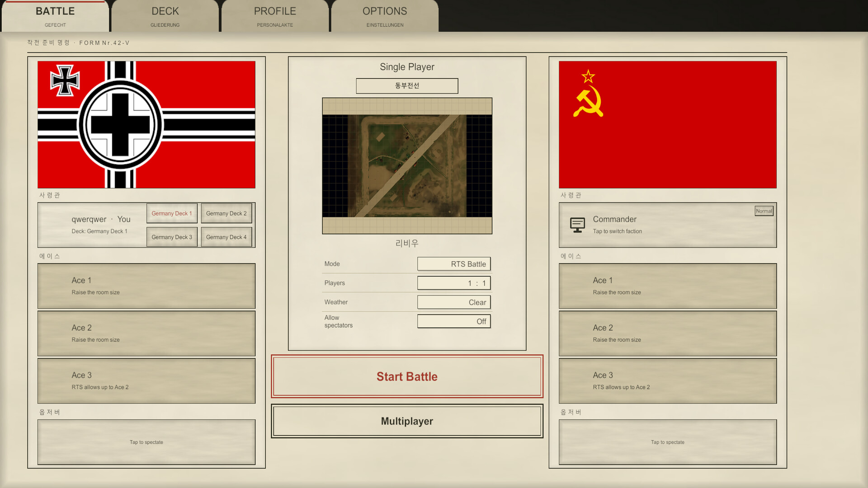Click the FORM Nr.42-V header text

click(x=104, y=43)
